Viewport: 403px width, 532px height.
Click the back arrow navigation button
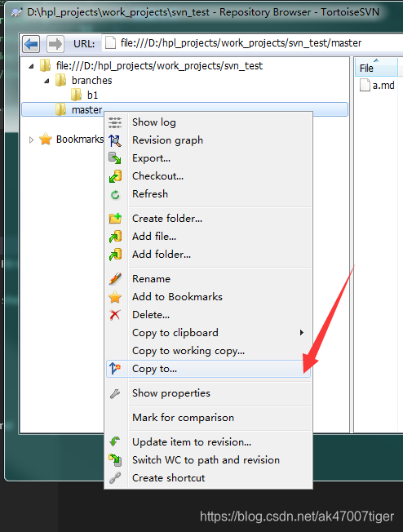pos(31,44)
